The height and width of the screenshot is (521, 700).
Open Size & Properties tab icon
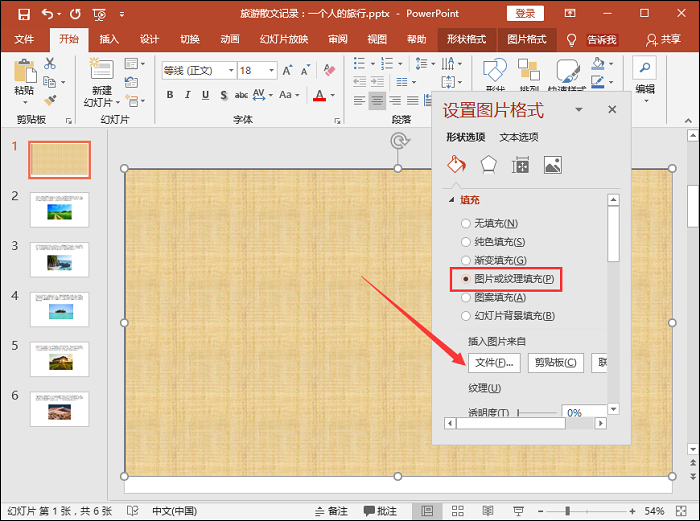click(521, 165)
